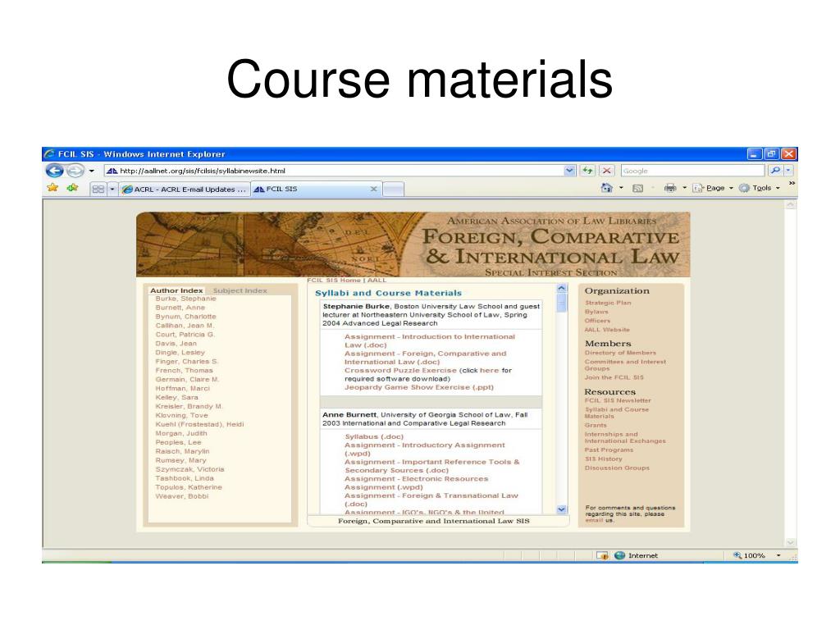The width and height of the screenshot is (840, 630).
Task: Open author Burnett, Anne
Action: pos(180,308)
